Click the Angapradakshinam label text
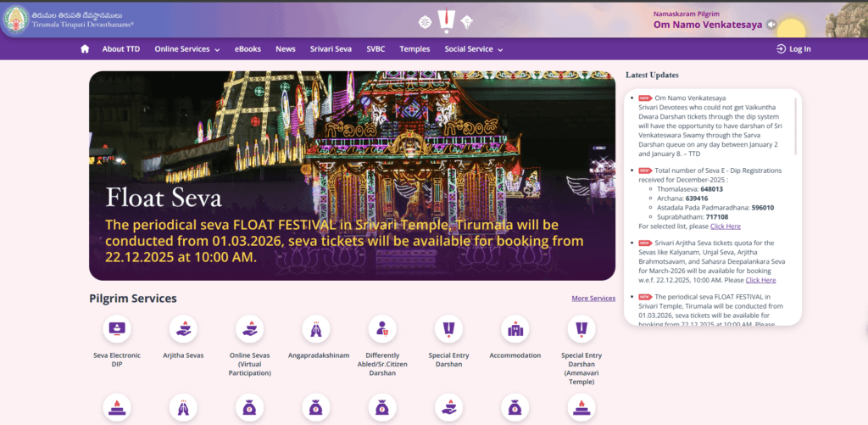The width and height of the screenshot is (868, 425). (319, 355)
